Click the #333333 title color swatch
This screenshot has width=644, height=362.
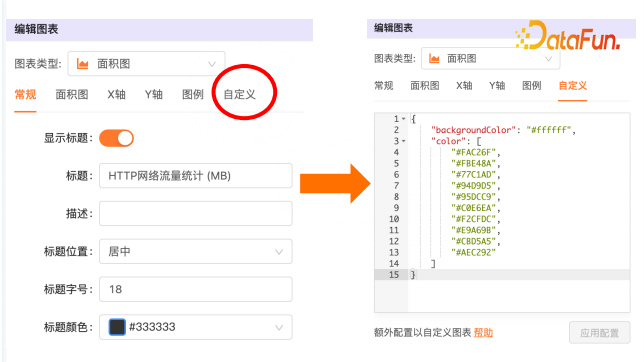click(x=117, y=327)
